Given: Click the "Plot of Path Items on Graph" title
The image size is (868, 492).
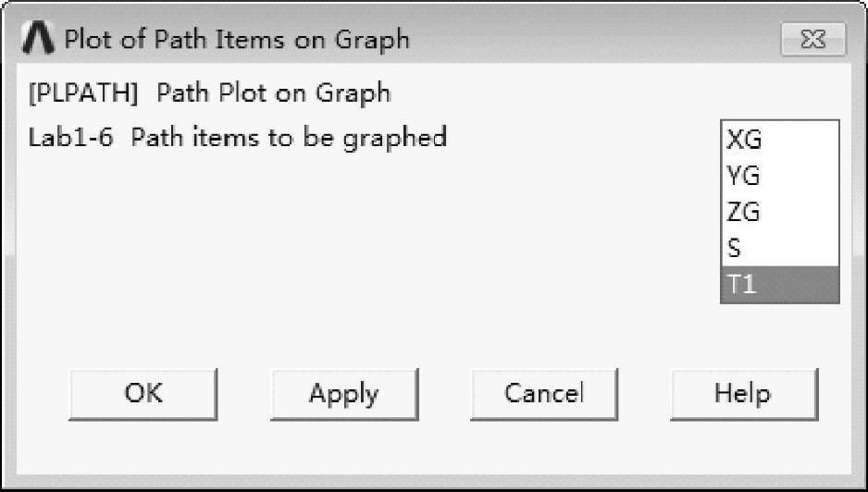Looking at the screenshot, I should tap(236, 39).
